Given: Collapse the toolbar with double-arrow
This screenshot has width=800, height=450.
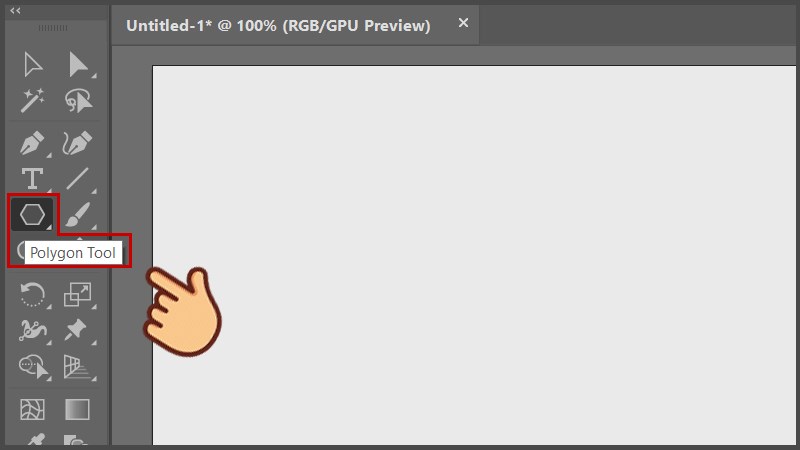Looking at the screenshot, I should [15, 11].
